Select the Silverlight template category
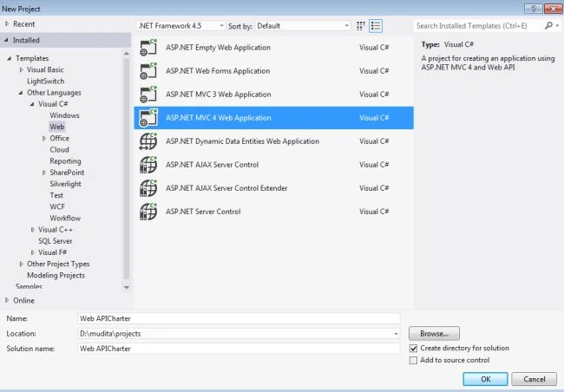The height and width of the screenshot is (392, 564). coord(65,184)
